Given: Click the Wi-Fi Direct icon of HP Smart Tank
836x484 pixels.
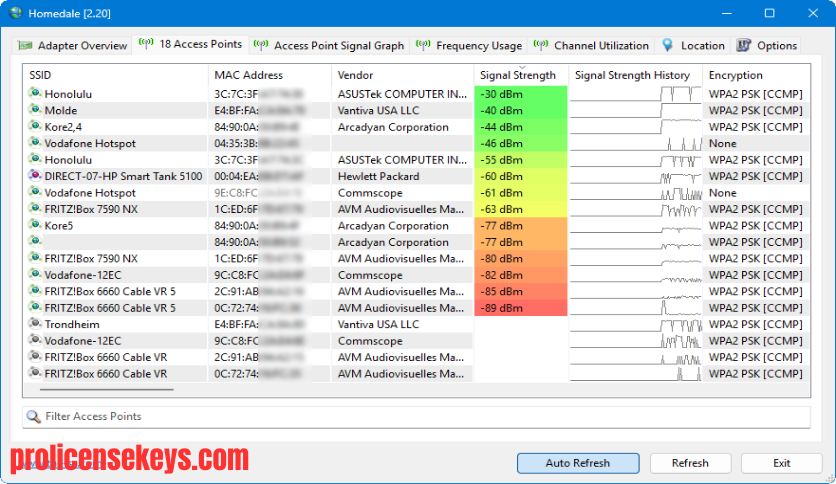Looking at the screenshot, I should 35,175.
